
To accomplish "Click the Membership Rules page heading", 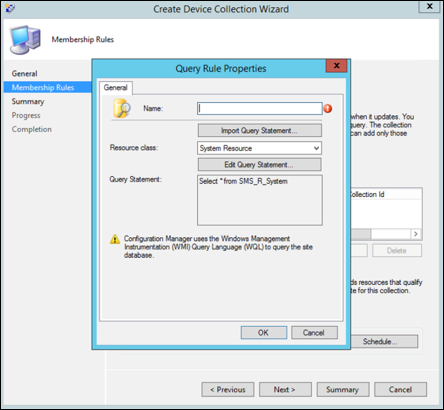I will coord(83,40).
